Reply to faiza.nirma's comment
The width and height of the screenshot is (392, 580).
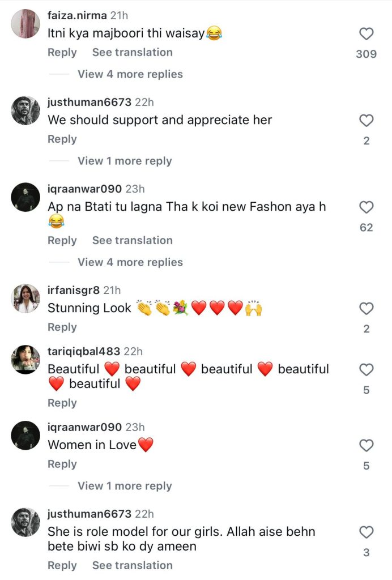tap(62, 52)
